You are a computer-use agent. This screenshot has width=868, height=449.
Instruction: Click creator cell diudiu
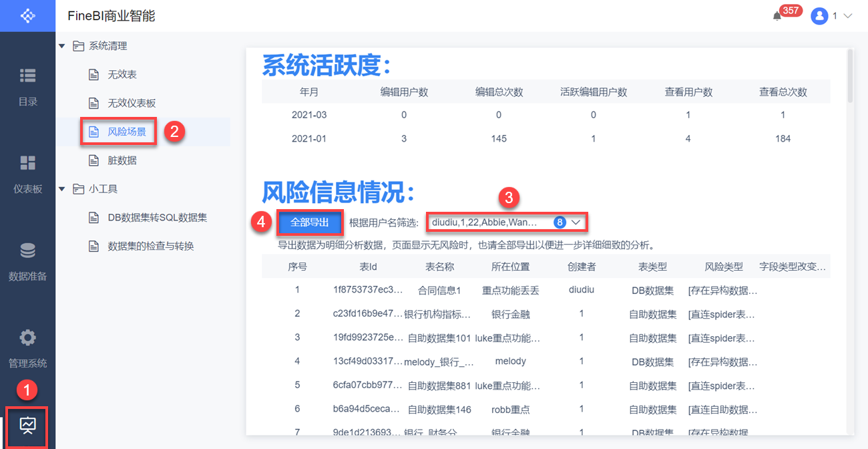(x=582, y=290)
